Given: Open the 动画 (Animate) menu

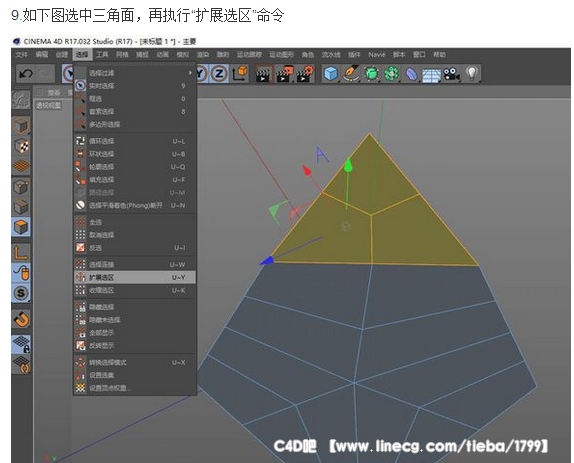Looking at the screenshot, I should pyautogui.click(x=162, y=55).
